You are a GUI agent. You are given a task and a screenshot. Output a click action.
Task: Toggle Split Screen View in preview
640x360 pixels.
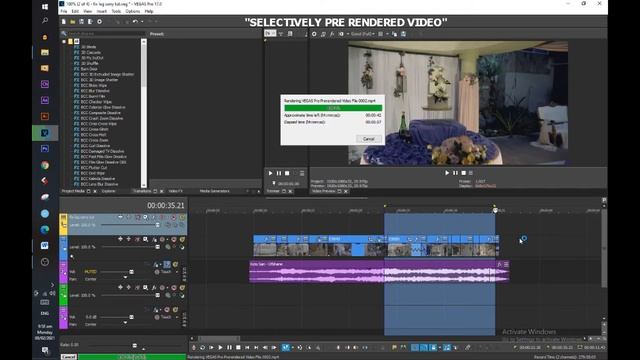click(x=341, y=34)
